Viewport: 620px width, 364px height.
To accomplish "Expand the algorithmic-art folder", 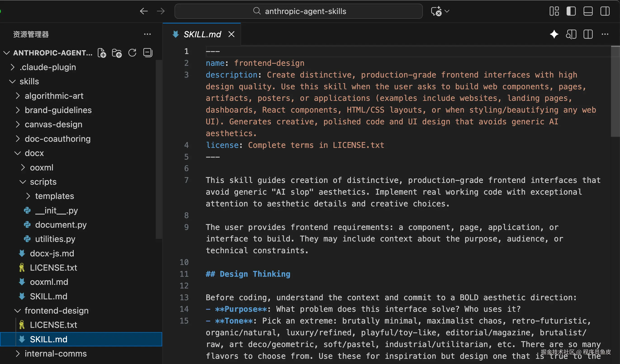I will [54, 96].
